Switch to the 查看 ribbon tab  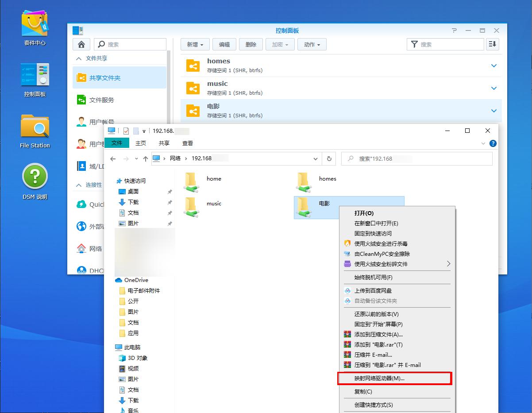[188, 143]
